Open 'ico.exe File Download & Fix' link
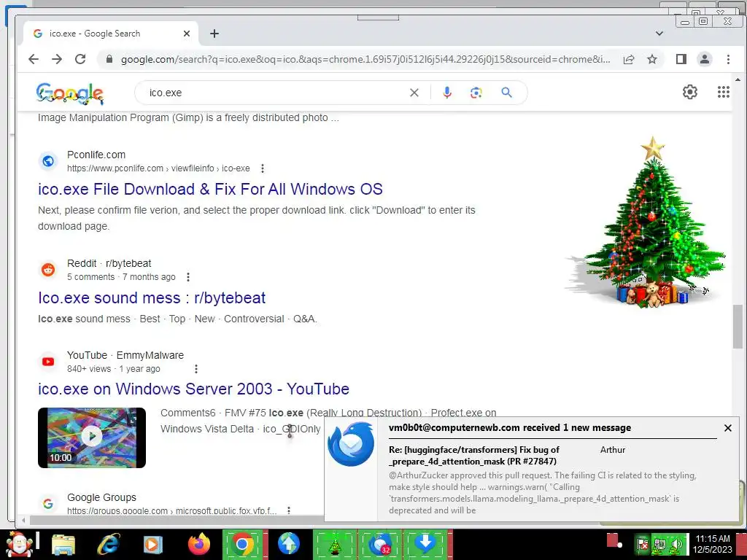The height and width of the screenshot is (560, 747). pos(210,189)
